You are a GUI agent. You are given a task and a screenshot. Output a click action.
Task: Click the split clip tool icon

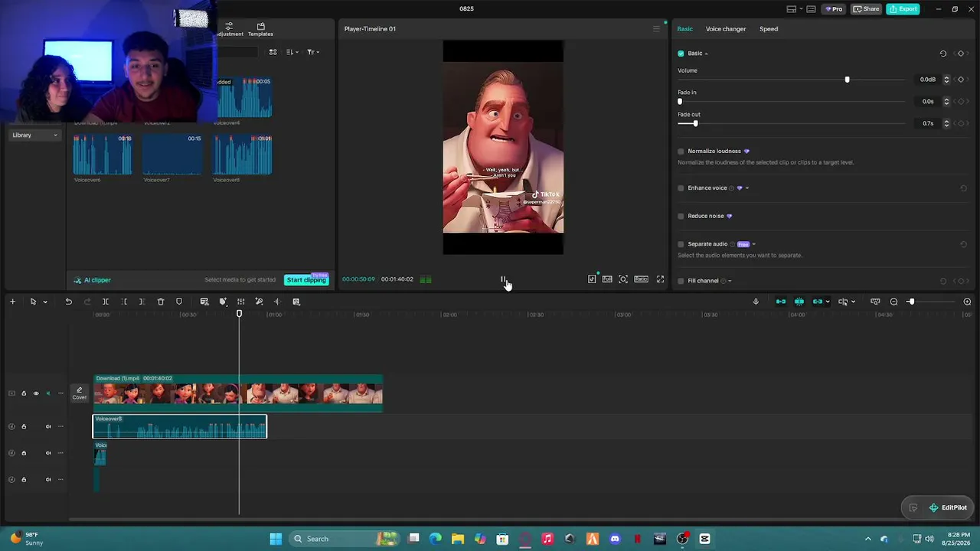click(x=106, y=302)
